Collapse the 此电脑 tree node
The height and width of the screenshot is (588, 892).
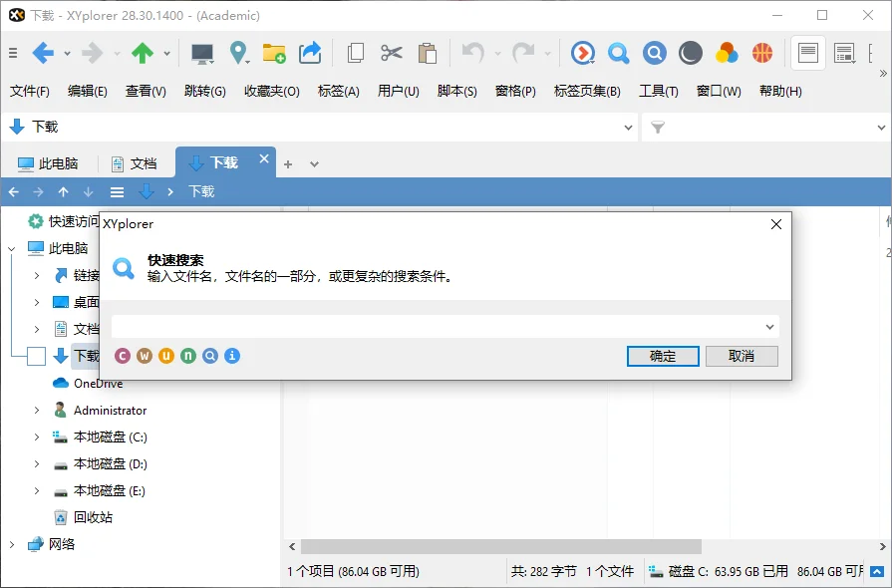[x=11, y=248]
